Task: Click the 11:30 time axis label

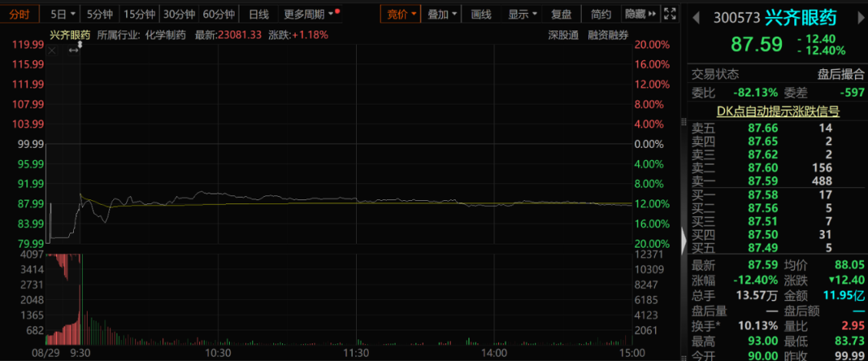Action: 356,352
